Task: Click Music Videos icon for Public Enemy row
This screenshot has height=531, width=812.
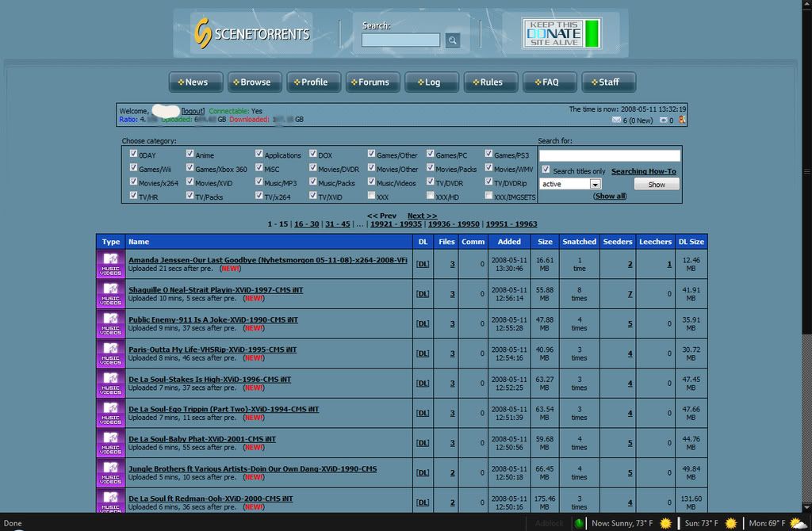Action: pyautogui.click(x=110, y=323)
